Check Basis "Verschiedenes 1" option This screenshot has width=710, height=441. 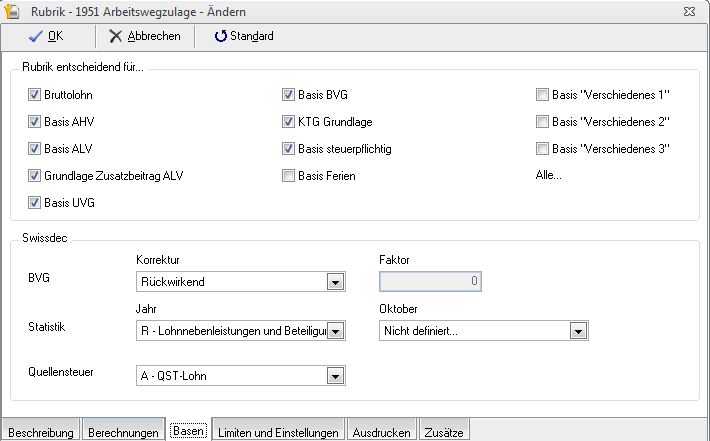point(543,95)
